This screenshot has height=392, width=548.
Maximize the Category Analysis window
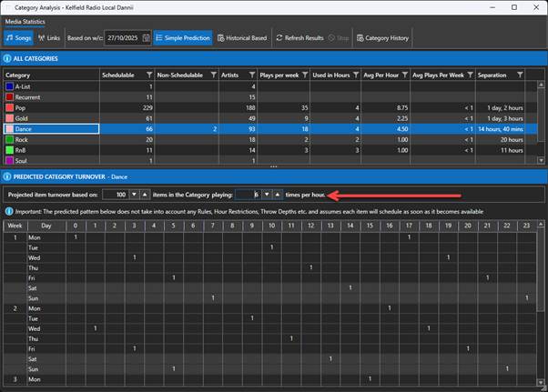514,7
